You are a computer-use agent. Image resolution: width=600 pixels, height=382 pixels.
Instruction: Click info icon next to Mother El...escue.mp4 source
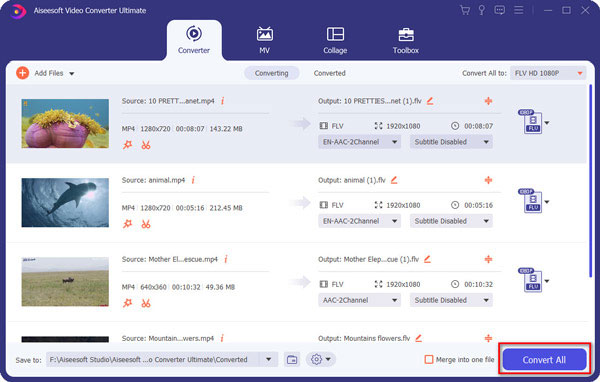[x=226, y=259]
